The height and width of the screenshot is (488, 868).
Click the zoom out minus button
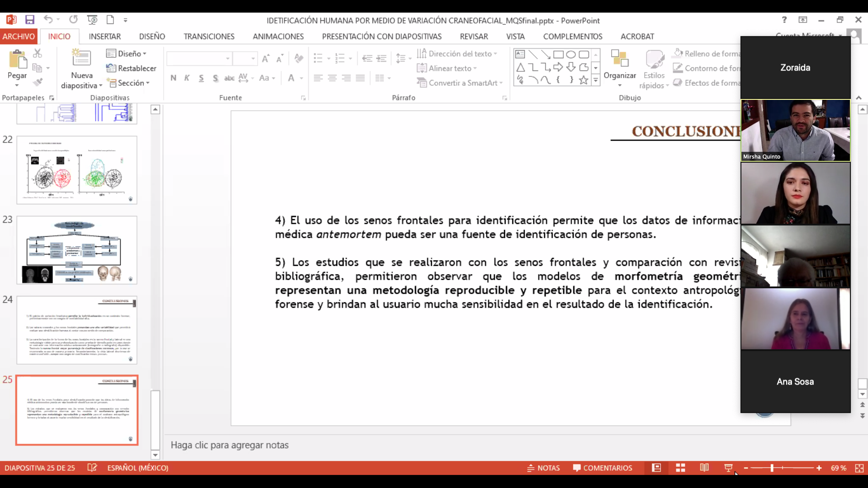click(746, 468)
